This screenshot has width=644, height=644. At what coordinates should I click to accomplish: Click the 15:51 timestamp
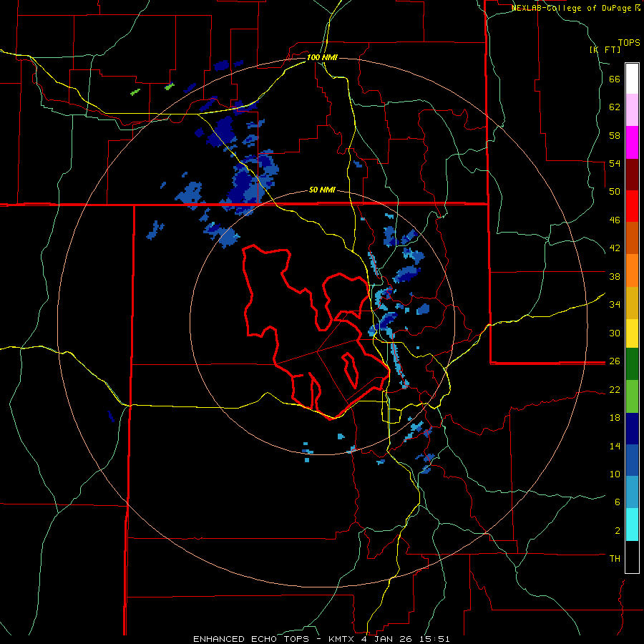434,639
